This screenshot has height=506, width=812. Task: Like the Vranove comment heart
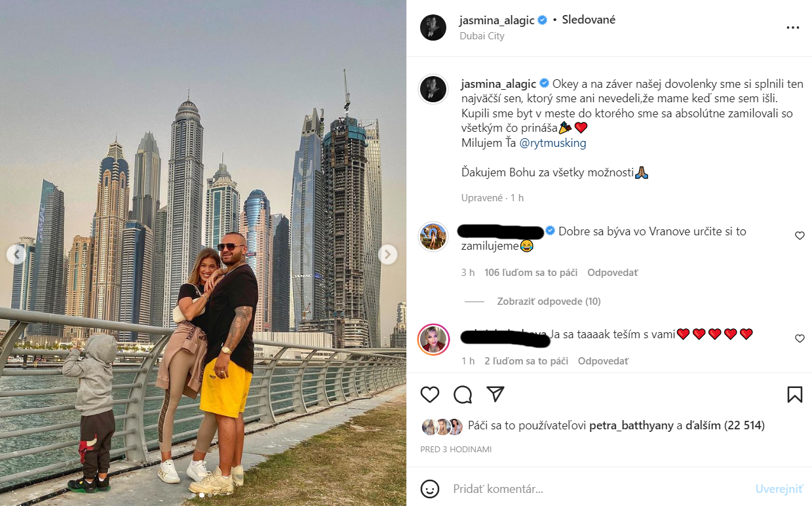click(x=800, y=236)
